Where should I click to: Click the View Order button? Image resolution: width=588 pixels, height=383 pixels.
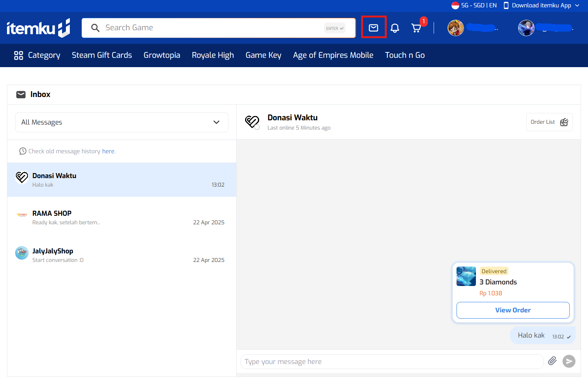point(512,310)
